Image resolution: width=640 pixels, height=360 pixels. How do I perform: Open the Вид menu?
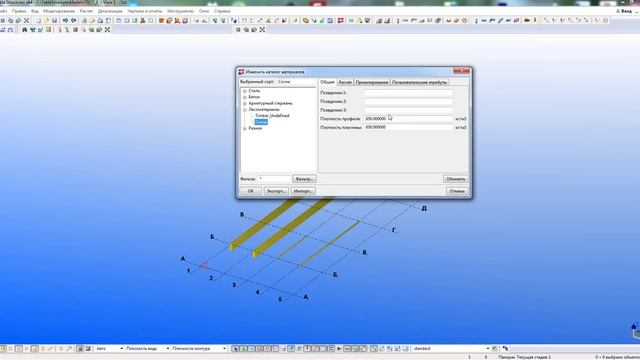[35, 11]
